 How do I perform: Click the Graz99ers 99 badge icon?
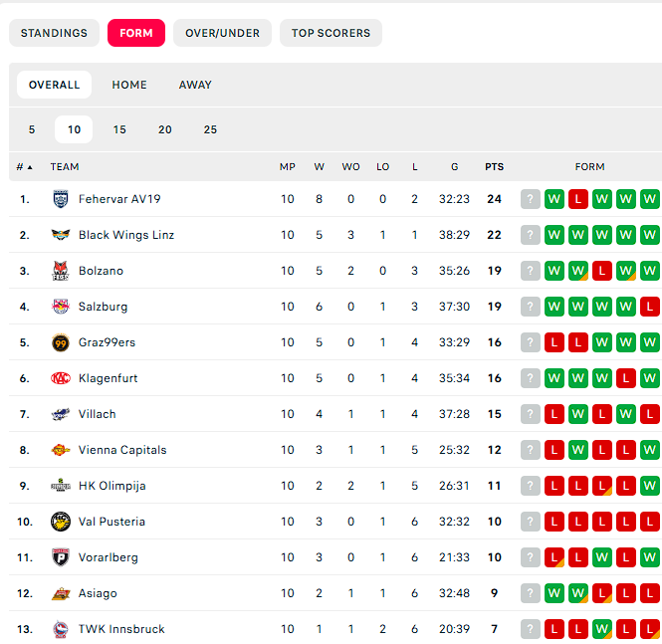click(x=61, y=342)
